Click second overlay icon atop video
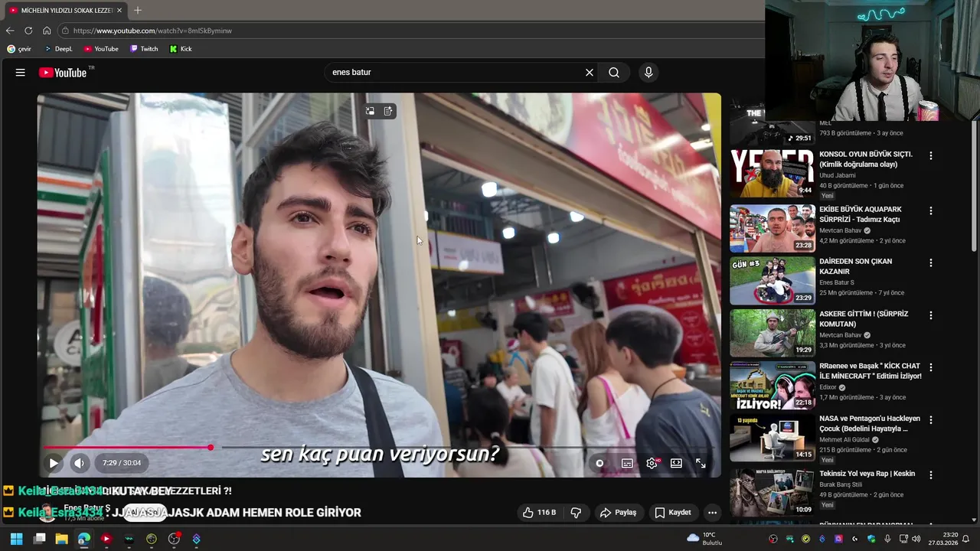Screen dimensions: 980x551 [x=388, y=111]
